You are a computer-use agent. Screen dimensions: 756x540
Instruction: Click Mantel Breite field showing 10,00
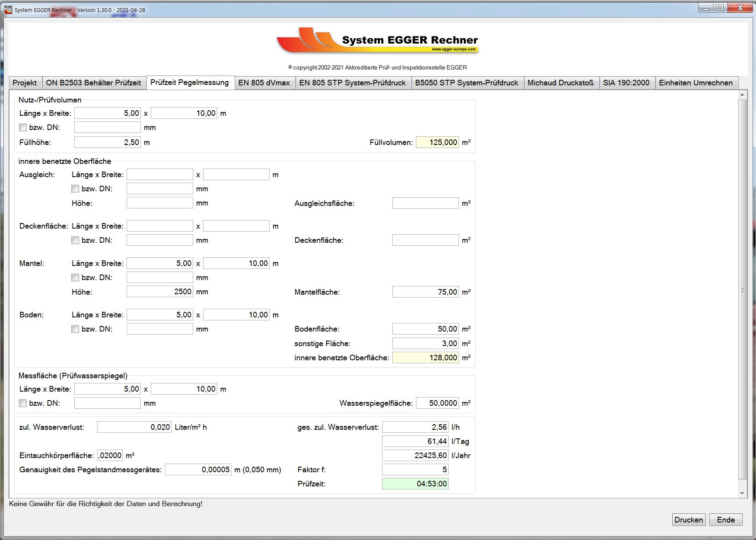(x=236, y=263)
